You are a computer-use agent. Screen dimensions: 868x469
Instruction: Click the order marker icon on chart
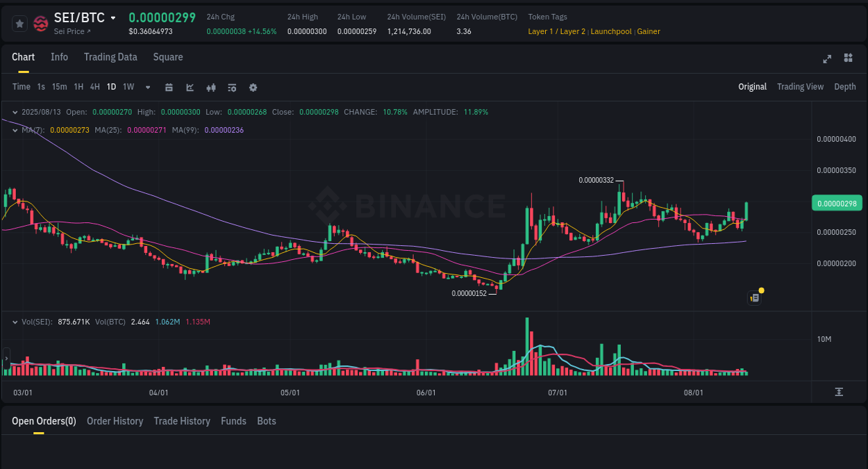point(755,298)
